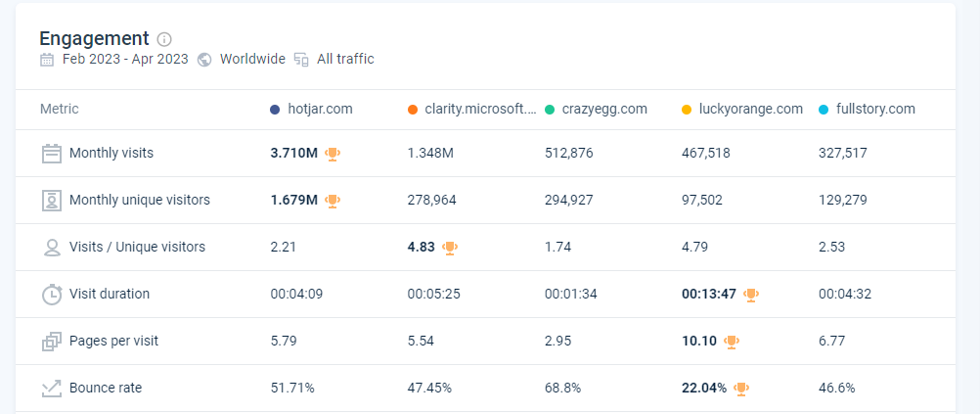Open the luckyorange.com column header
Image resolution: width=980 pixels, height=414 pixels.
point(750,109)
